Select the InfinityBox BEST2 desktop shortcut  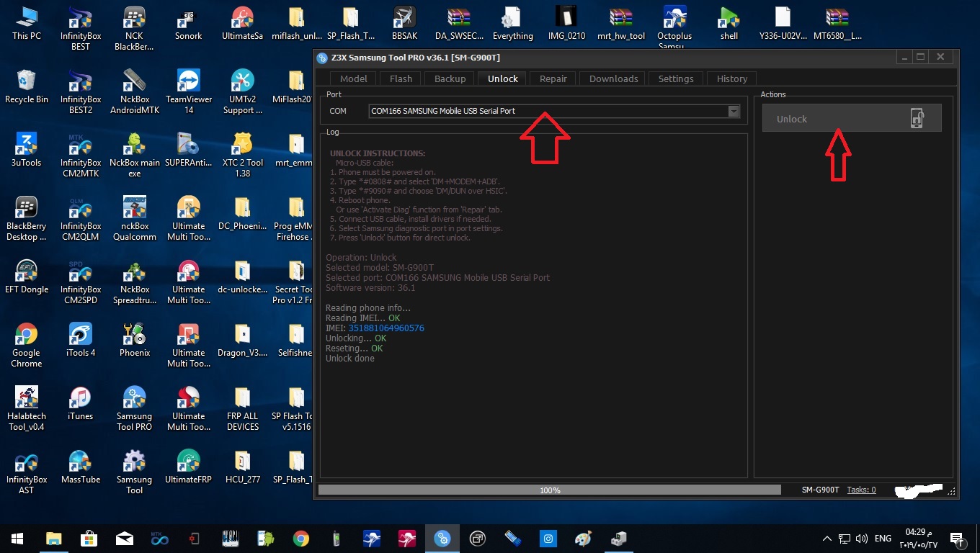[81, 92]
